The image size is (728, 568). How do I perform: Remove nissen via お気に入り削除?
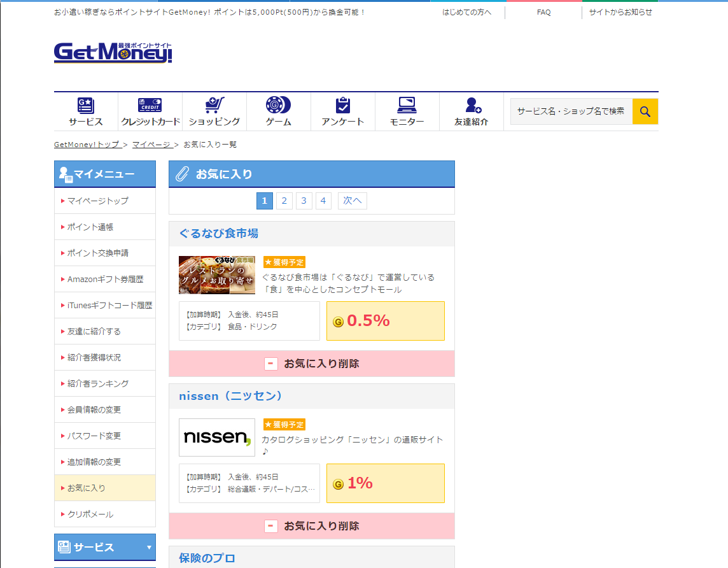point(312,526)
